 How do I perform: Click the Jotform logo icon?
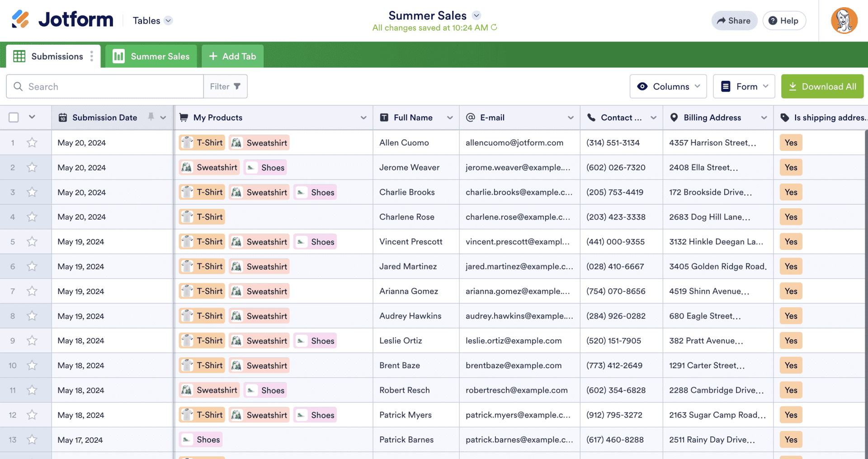(x=21, y=19)
